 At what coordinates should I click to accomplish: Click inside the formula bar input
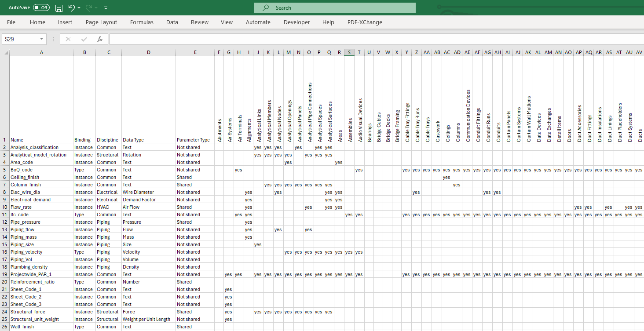tap(374, 39)
